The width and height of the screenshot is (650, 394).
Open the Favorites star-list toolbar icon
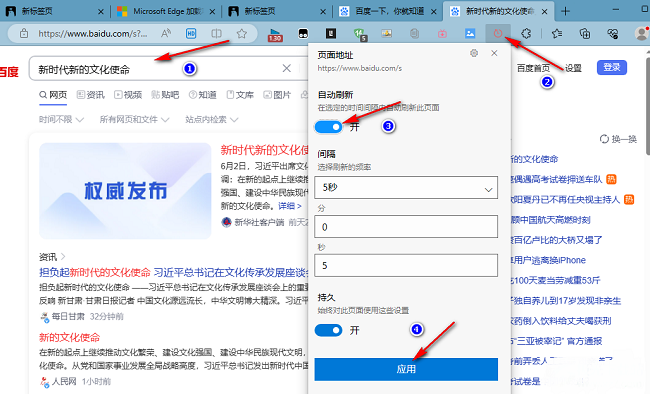pos(557,33)
